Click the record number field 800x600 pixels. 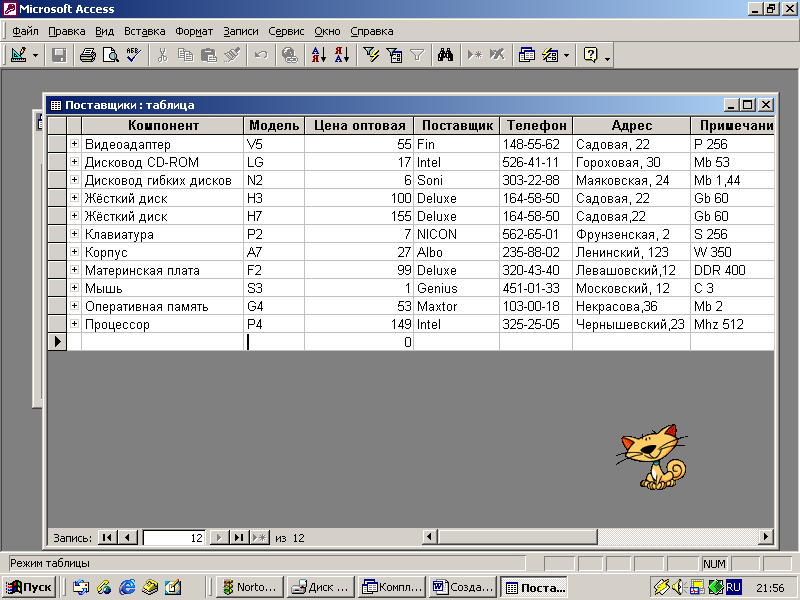pos(174,538)
